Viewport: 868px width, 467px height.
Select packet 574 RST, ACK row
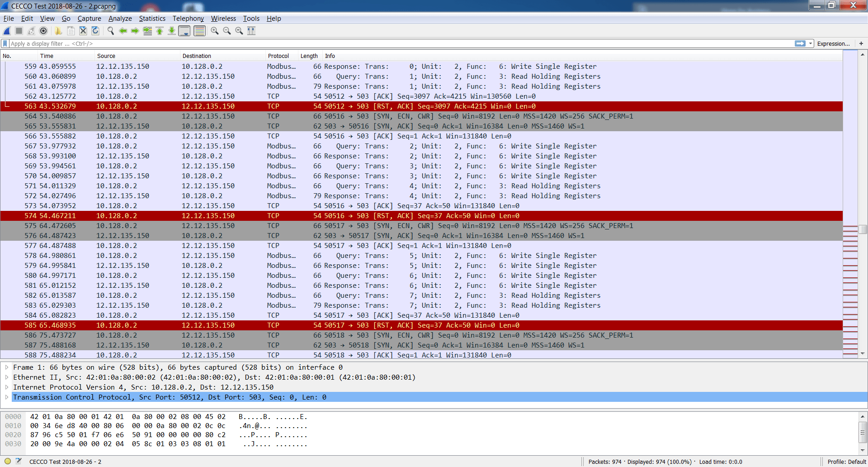pyautogui.click(x=421, y=216)
